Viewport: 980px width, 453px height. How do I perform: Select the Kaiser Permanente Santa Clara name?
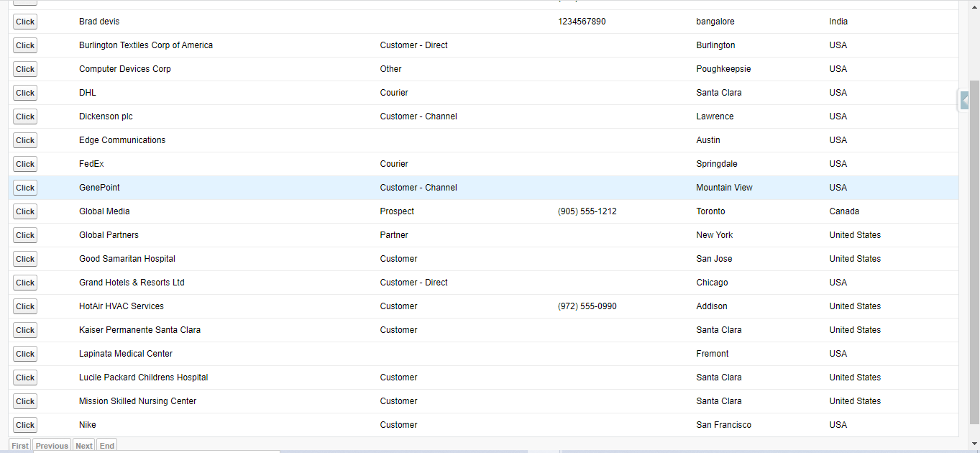pos(139,330)
